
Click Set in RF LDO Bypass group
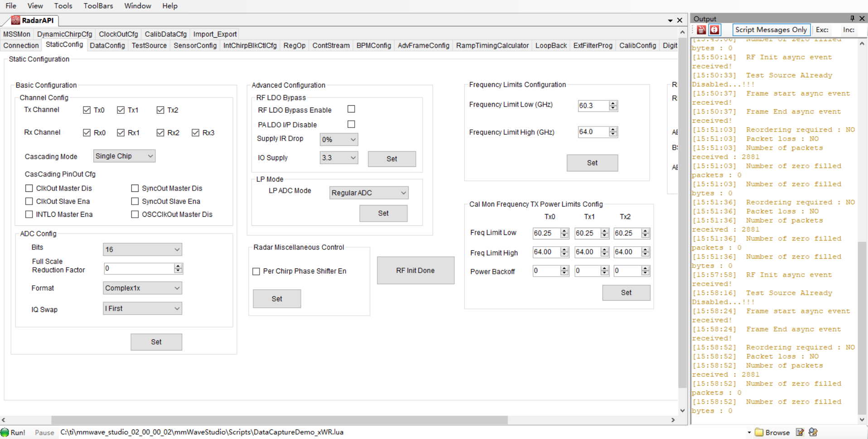tap(392, 159)
